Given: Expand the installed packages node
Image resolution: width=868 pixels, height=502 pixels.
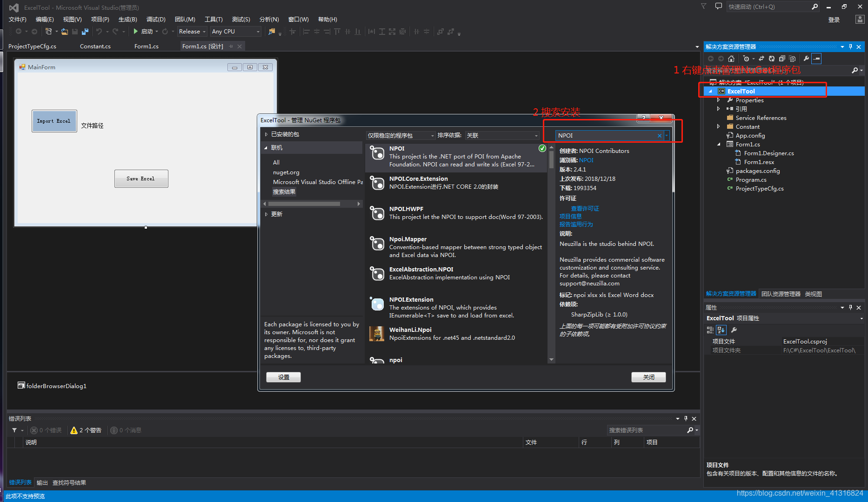Looking at the screenshot, I should [x=266, y=134].
